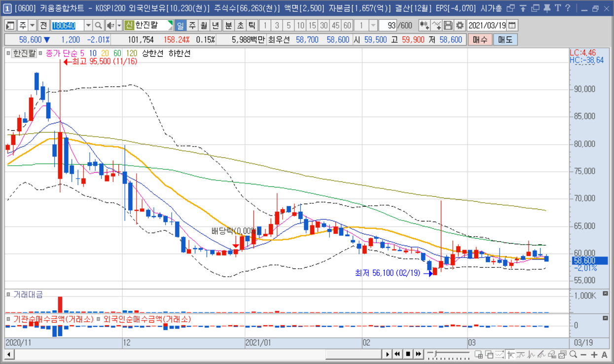Click the 한진칼 legend label button
The height and width of the screenshot is (364, 614).
coord(24,53)
